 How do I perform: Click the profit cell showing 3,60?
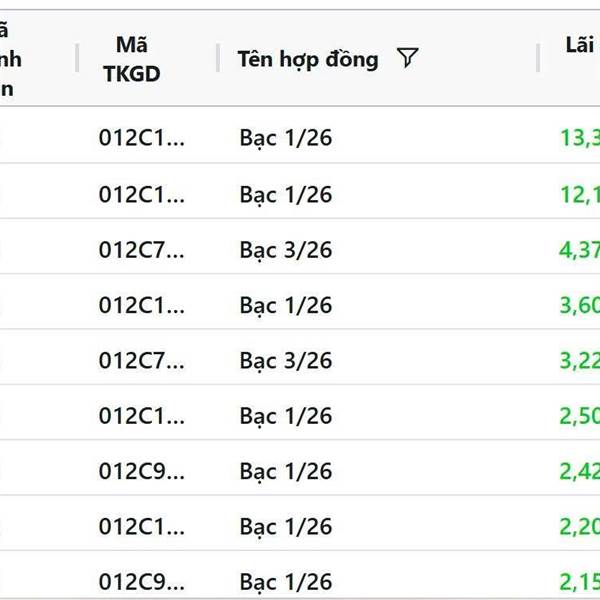pos(579,305)
